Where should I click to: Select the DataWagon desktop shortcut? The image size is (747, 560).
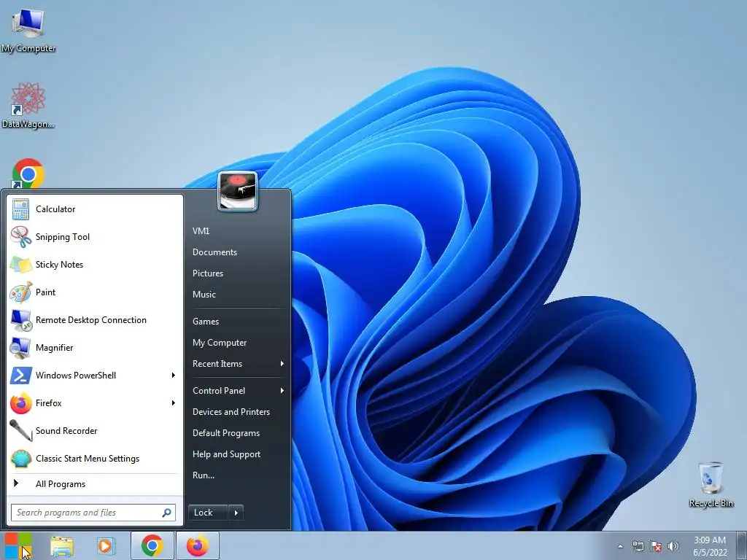pyautogui.click(x=28, y=105)
